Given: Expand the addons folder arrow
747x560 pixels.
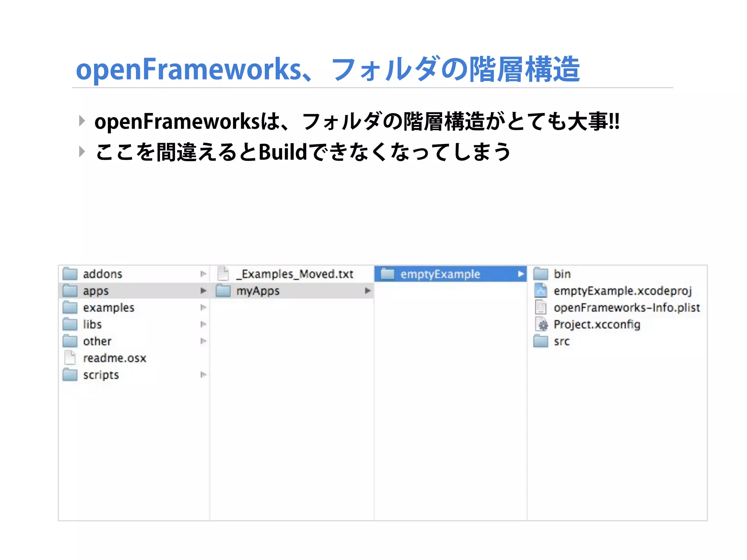Looking at the screenshot, I should (204, 274).
